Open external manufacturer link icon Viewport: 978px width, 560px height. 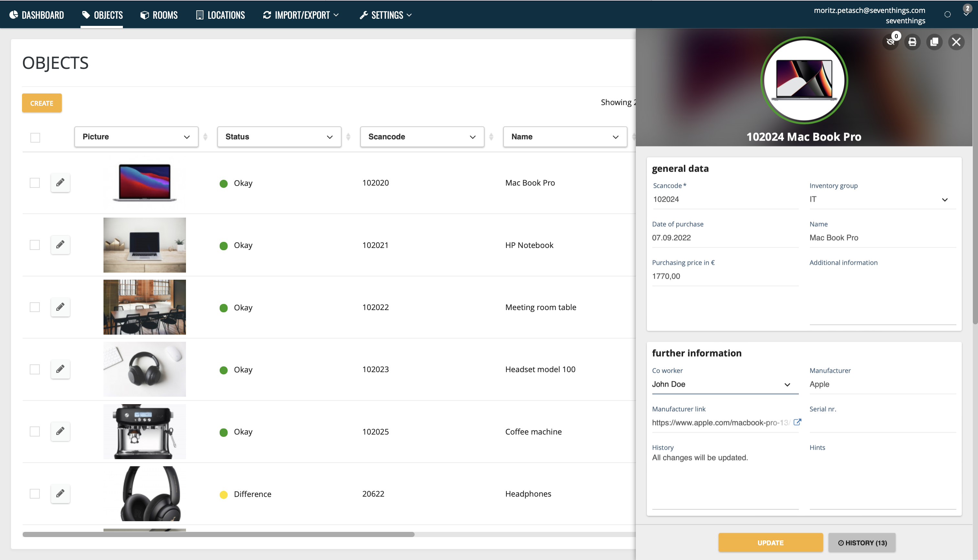[x=797, y=422]
